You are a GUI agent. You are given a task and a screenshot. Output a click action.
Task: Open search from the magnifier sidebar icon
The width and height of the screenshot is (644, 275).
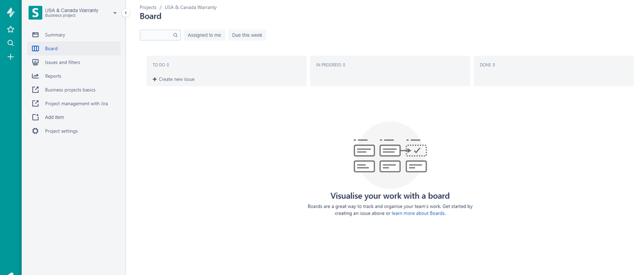click(11, 43)
